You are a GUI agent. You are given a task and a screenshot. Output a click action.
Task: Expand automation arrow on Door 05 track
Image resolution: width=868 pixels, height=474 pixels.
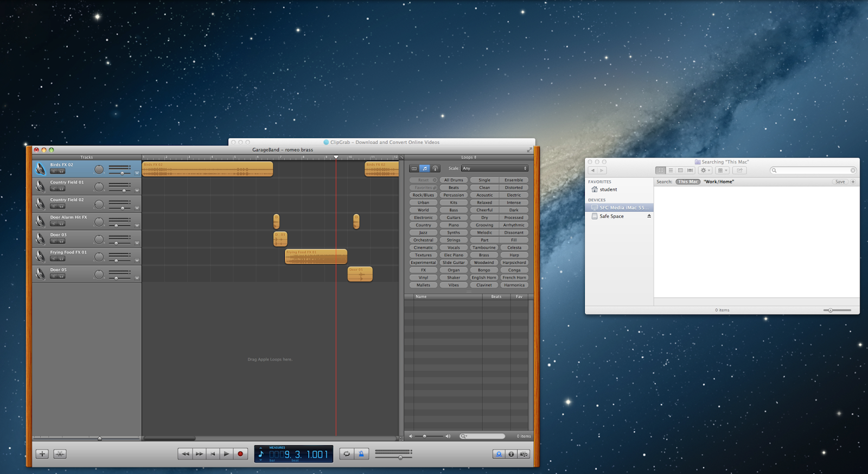pyautogui.click(x=137, y=278)
